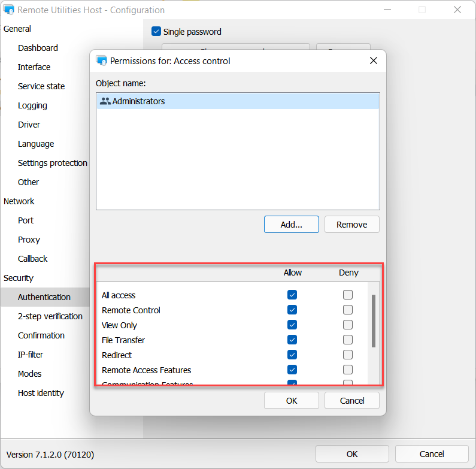The height and width of the screenshot is (469, 476).
Task: Click Remove to delete selected object
Action: coord(351,225)
